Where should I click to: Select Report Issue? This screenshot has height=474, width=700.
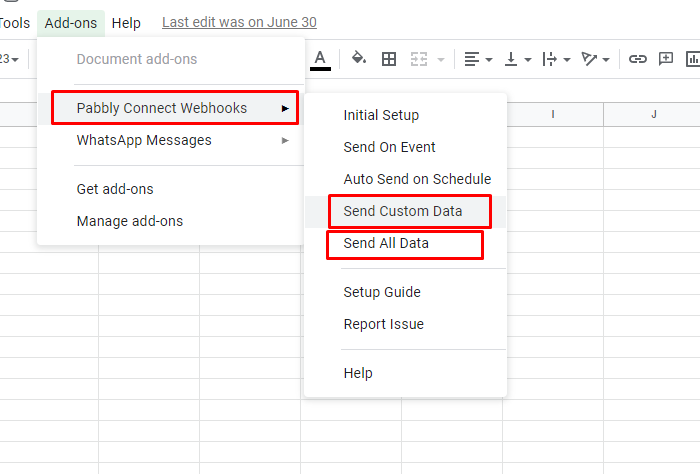tap(405, 324)
